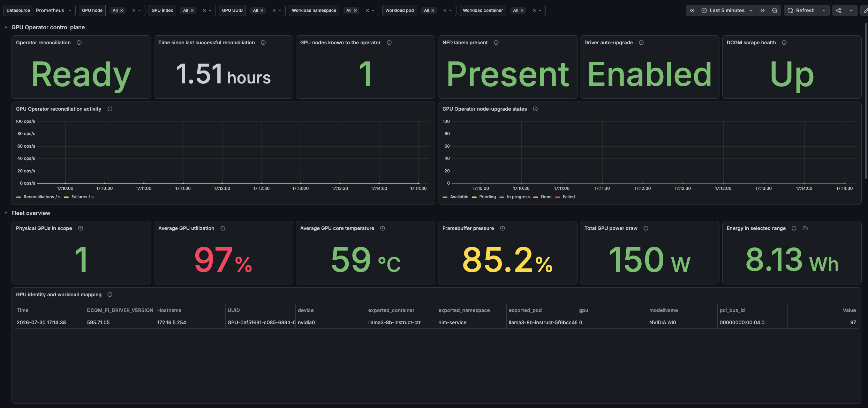
Task: Expand the GPU node filter dropdown
Action: [139, 10]
